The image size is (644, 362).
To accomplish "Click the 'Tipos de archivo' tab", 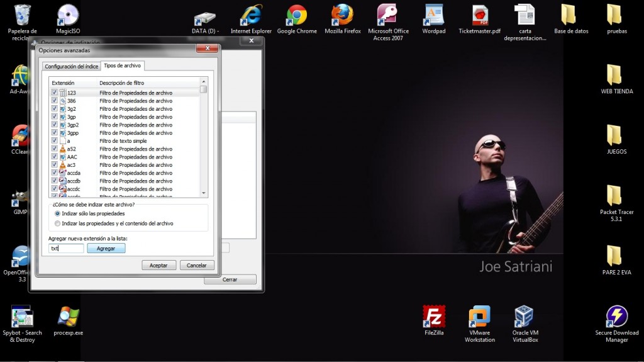I will pyautogui.click(x=123, y=65).
